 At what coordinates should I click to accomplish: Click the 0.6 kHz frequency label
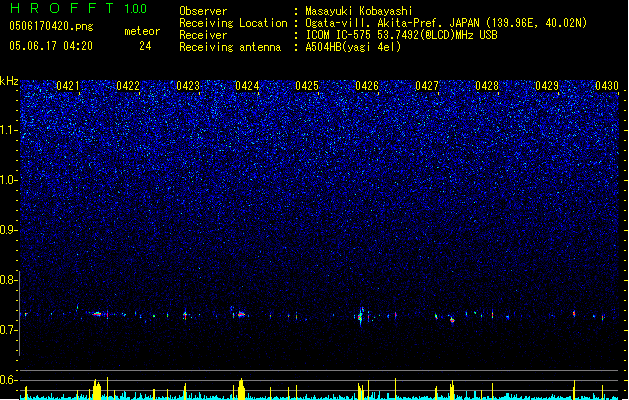(9, 380)
